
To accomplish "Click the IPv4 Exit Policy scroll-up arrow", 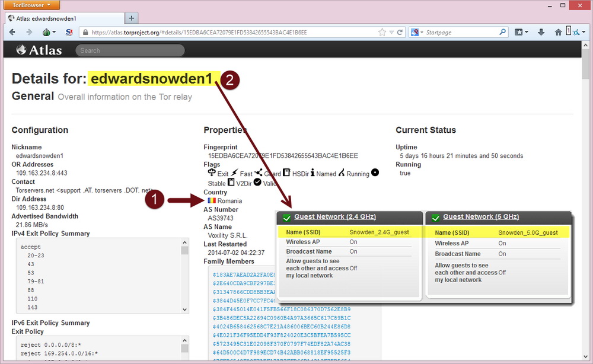I will pyautogui.click(x=184, y=242).
